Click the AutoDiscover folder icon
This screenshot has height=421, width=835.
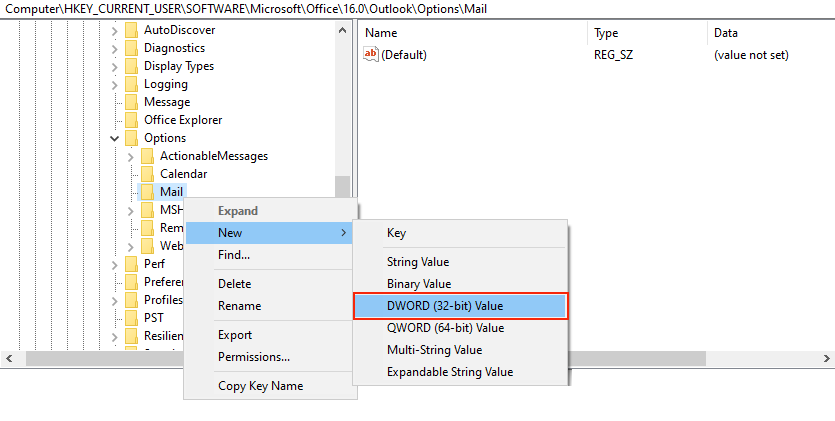[130, 30]
